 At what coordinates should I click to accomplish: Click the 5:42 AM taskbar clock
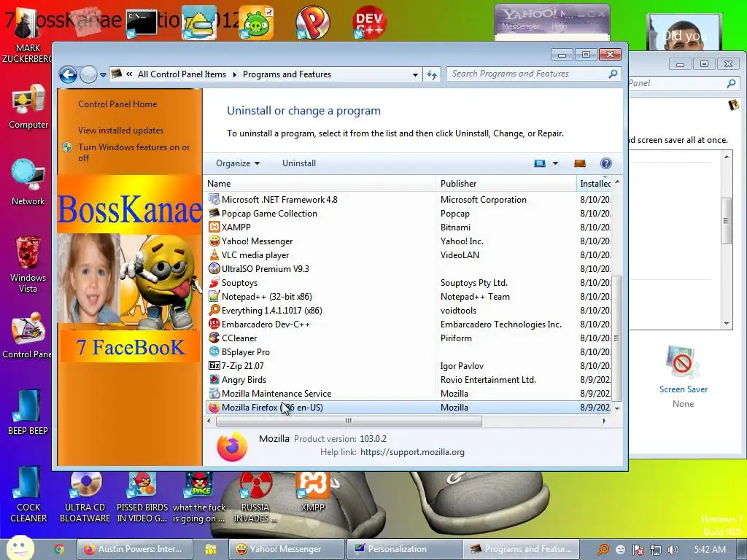click(710, 550)
